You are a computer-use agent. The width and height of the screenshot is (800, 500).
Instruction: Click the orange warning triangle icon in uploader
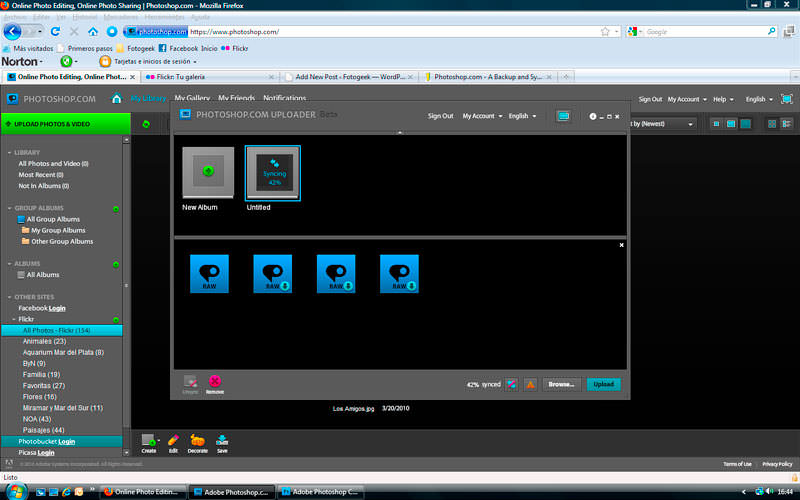[x=531, y=385]
